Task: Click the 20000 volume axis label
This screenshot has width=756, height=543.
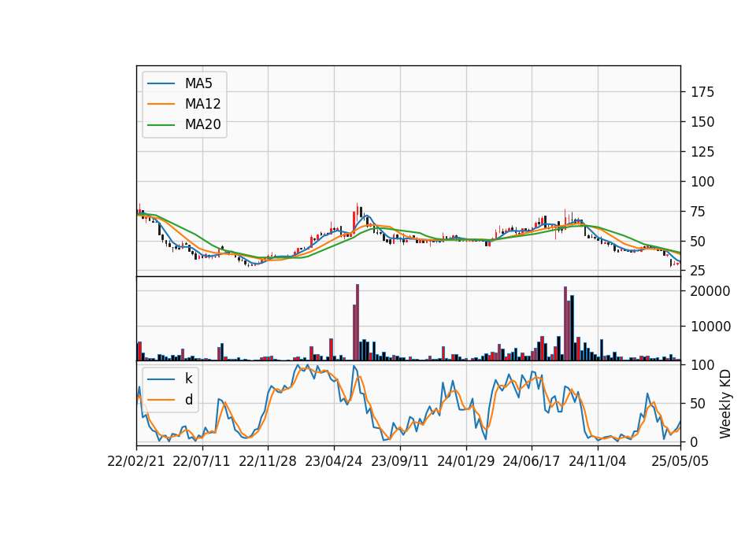Action: (710, 291)
